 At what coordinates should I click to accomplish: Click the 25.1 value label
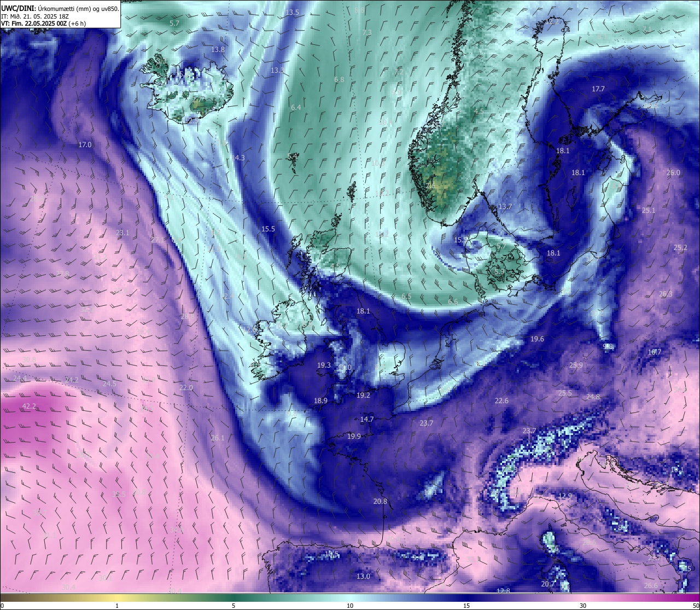click(649, 210)
